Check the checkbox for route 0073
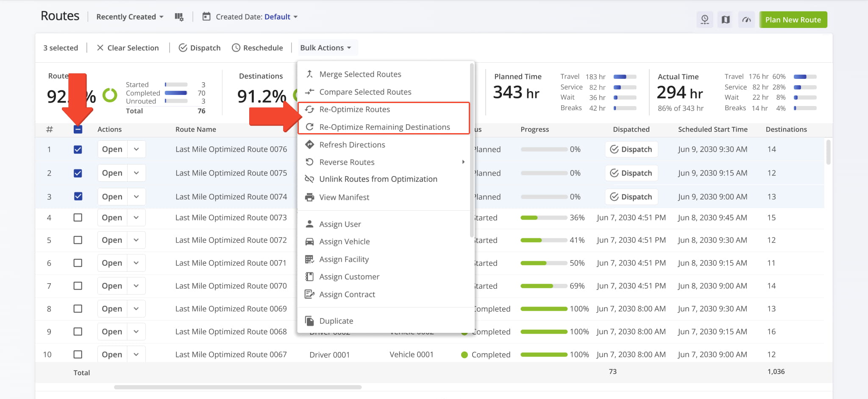 pyautogui.click(x=78, y=217)
